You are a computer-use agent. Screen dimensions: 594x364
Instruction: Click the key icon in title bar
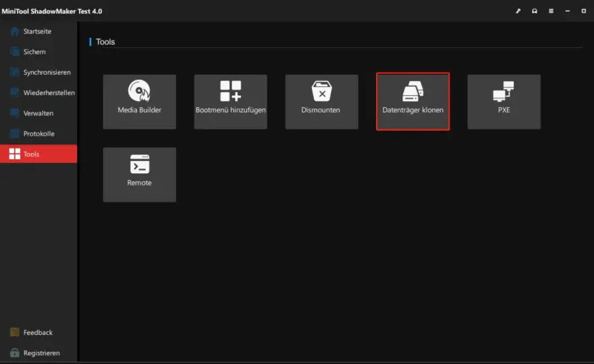click(518, 11)
